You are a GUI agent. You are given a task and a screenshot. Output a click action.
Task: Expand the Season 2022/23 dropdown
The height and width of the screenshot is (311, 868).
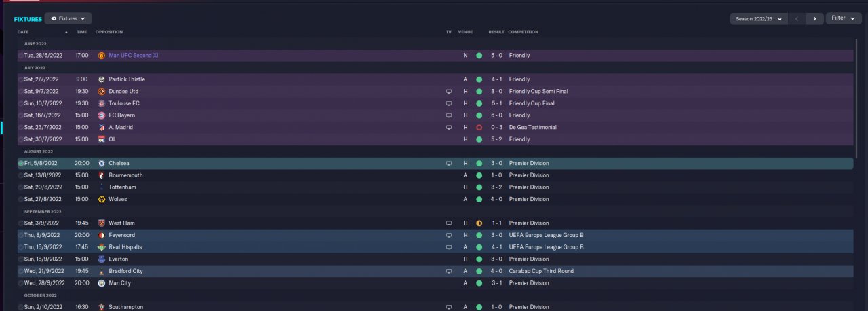coord(758,19)
